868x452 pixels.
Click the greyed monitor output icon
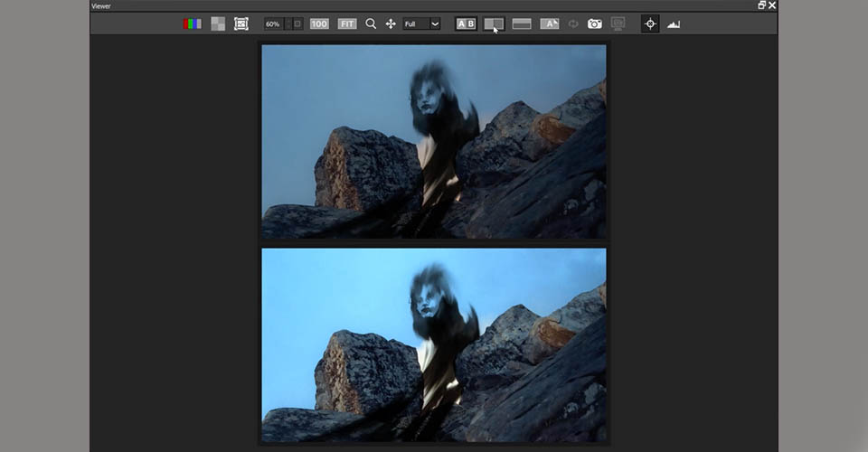point(618,24)
